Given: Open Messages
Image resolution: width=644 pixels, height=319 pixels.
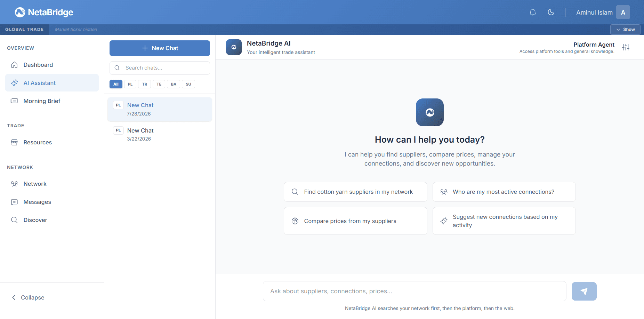Looking at the screenshot, I should 52,202.
